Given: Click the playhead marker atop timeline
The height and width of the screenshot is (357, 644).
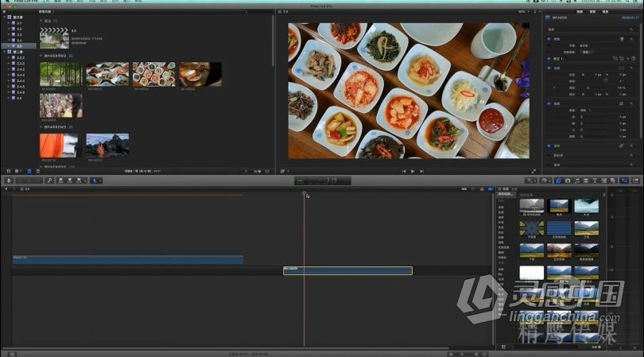Looking at the screenshot, I should coord(304,192).
